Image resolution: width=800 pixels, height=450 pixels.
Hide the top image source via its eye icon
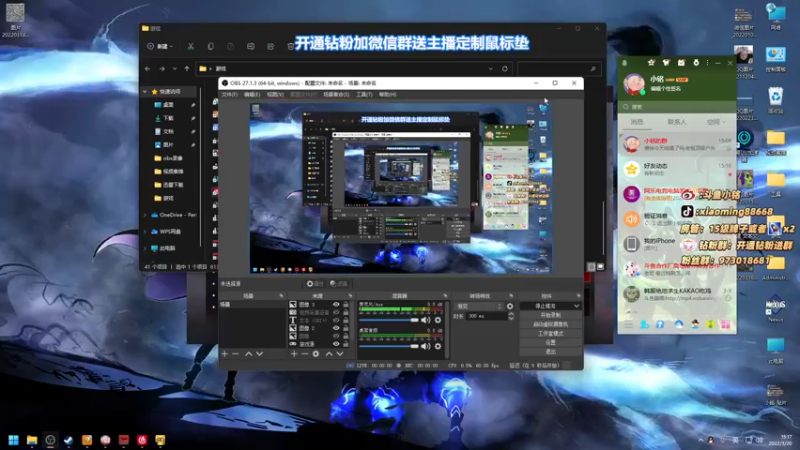pyautogui.click(x=336, y=305)
